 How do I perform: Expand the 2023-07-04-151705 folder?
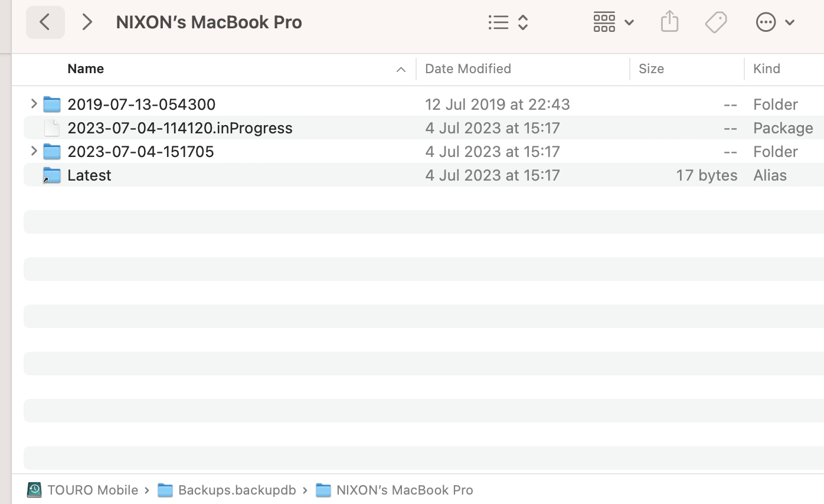[x=34, y=151]
